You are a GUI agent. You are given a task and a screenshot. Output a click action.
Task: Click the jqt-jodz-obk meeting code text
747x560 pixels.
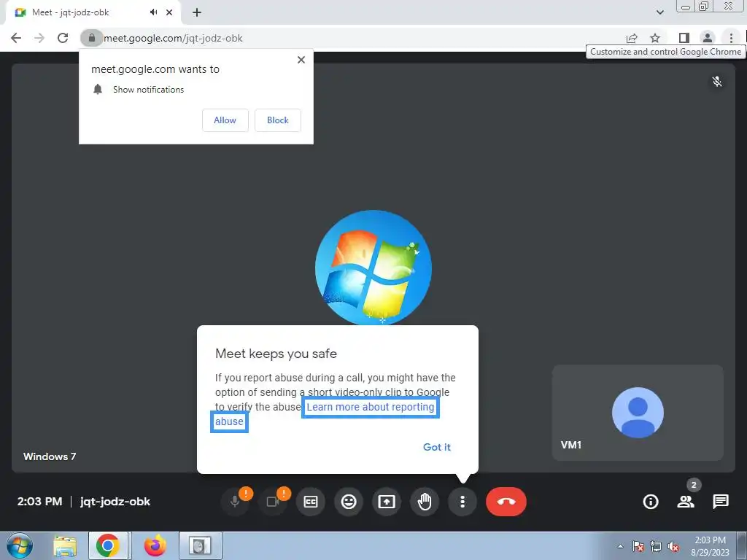[115, 502]
